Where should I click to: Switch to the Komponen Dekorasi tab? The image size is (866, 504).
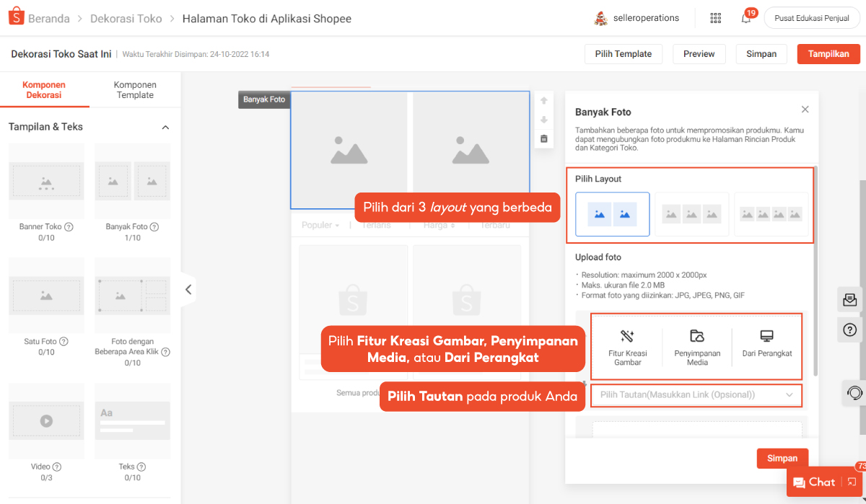pyautogui.click(x=44, y=90)
